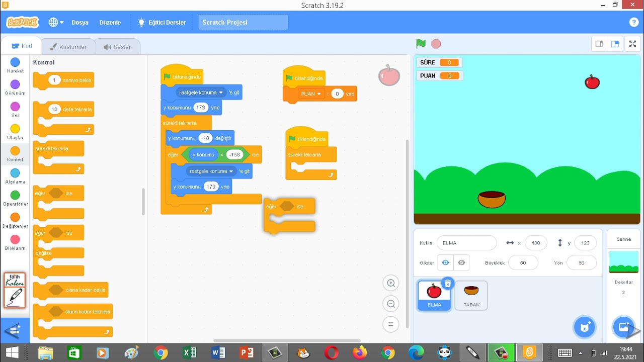
Task: Open Excel from the taskbar
Action: pos(190,352)
